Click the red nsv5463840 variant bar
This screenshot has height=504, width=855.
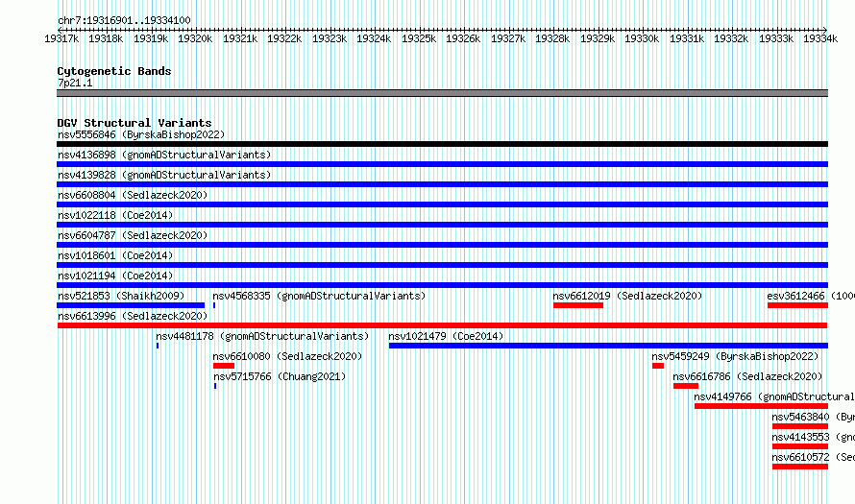pos(800,426)
